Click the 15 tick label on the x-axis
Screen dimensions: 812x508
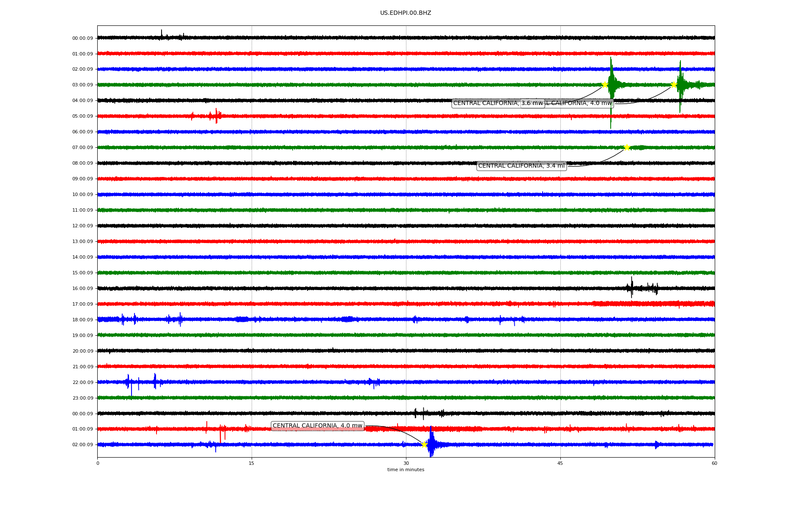(x=252, y=463)
